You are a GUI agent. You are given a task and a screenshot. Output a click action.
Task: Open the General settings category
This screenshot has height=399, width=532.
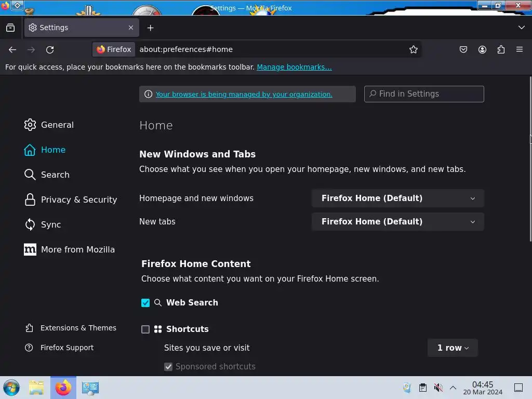coord(49,125)
